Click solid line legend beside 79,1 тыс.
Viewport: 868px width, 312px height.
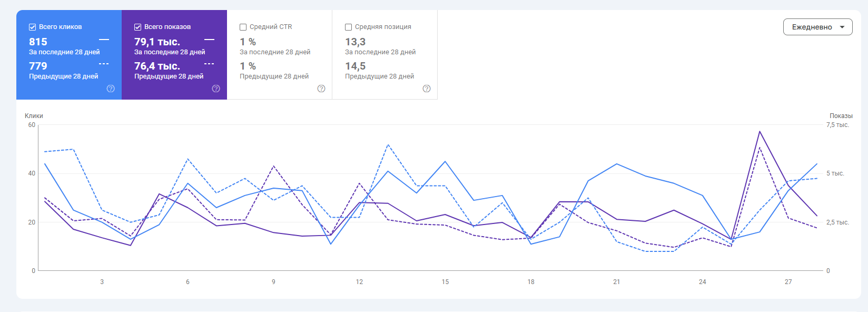(x=209, y=40)
